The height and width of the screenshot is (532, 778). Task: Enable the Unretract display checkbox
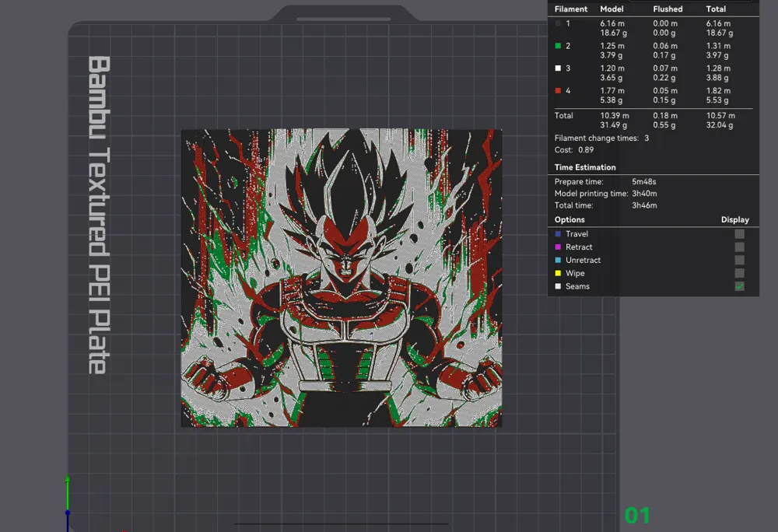[x=738, y=260]
